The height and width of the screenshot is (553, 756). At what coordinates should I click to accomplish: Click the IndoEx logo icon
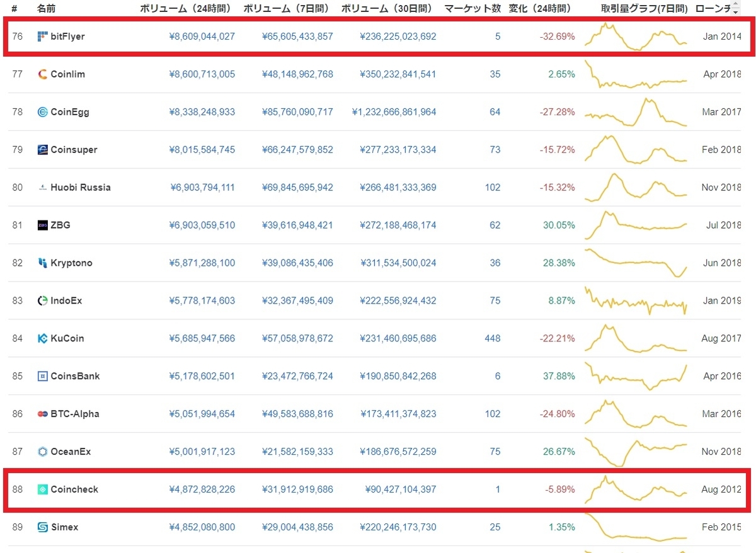click(43, 300)
